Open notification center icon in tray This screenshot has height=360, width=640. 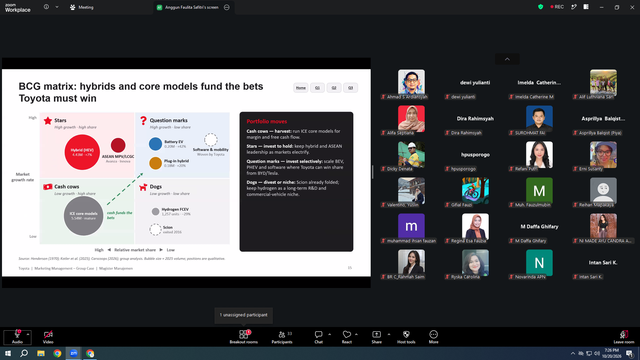(629, 353)
